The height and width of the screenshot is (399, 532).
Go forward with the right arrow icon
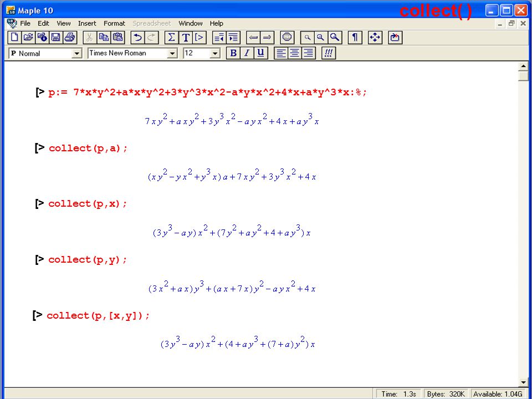click(x=267, y=37)
